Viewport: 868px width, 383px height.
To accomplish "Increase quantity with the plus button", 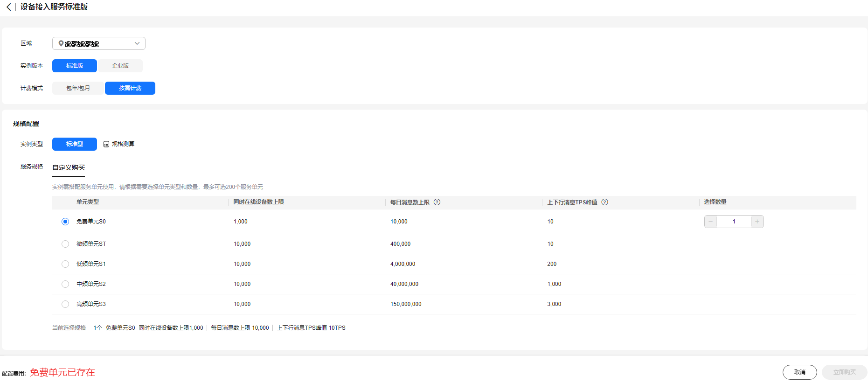I will click(x=757, y=222).
